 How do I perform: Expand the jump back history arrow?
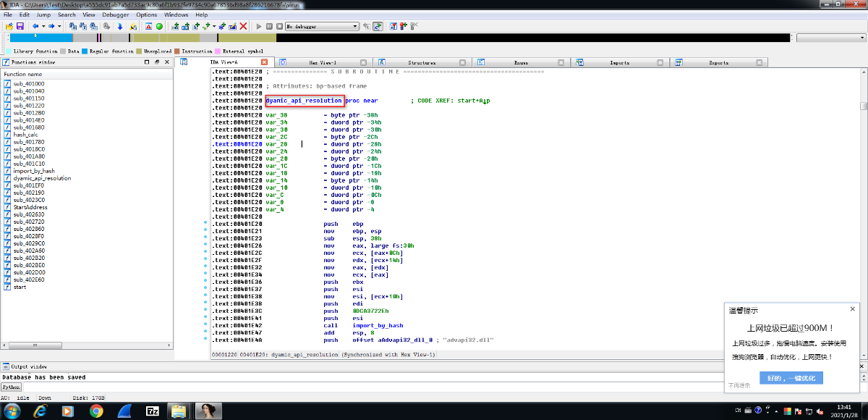pos(43,26)
